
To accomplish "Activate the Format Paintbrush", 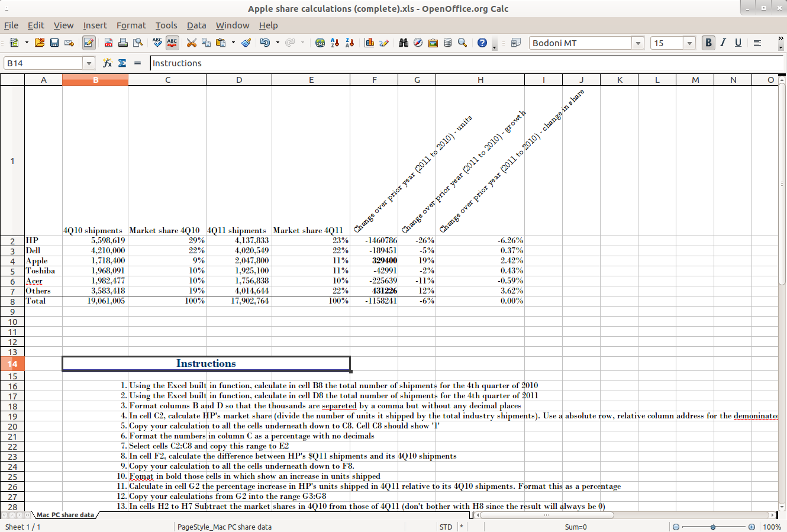I will point(246,43).
